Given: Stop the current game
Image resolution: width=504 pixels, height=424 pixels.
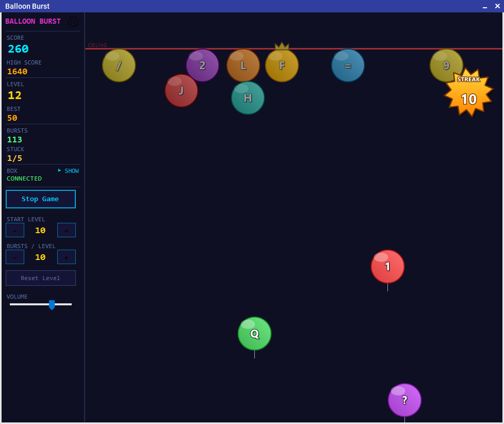Looking at the screenshot, I should click(x=41, y=199).
